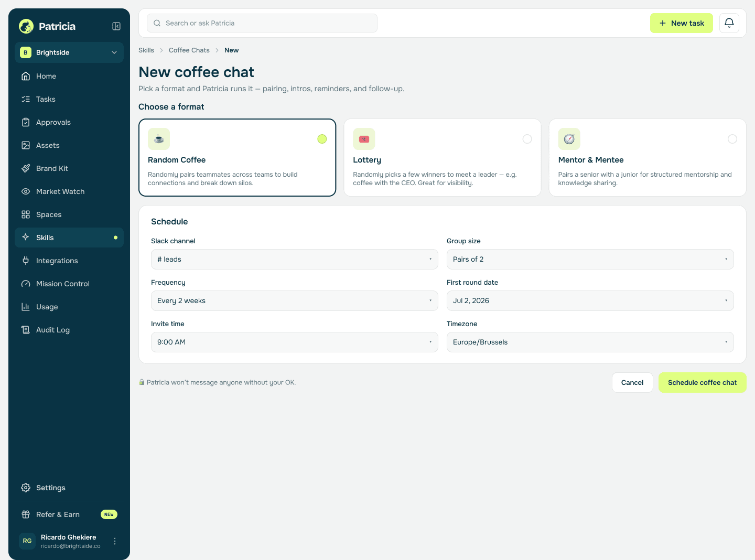The height and width of the screenshot is (560, 755).
Task: Open Audit Log in sidebar
Action: 69,330
